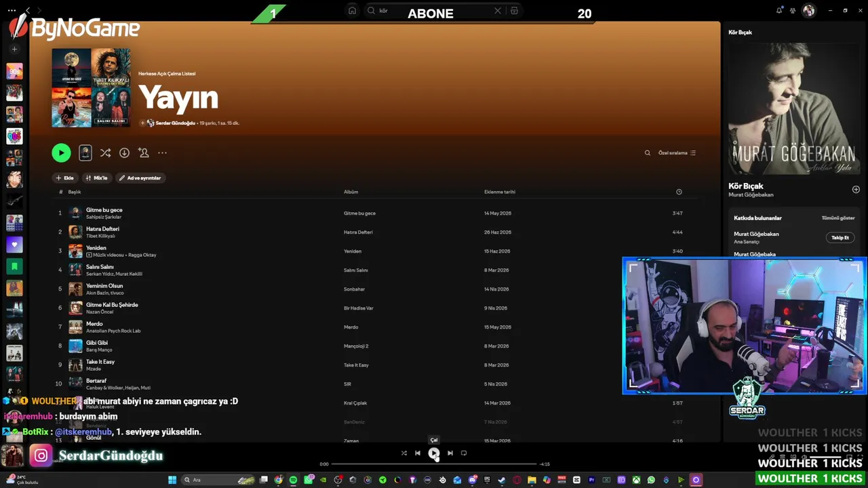Open Spotify from the Windows taskbar
Image resolution: width=868 pixels, height=488 pixels.
(x=293, y=480)
